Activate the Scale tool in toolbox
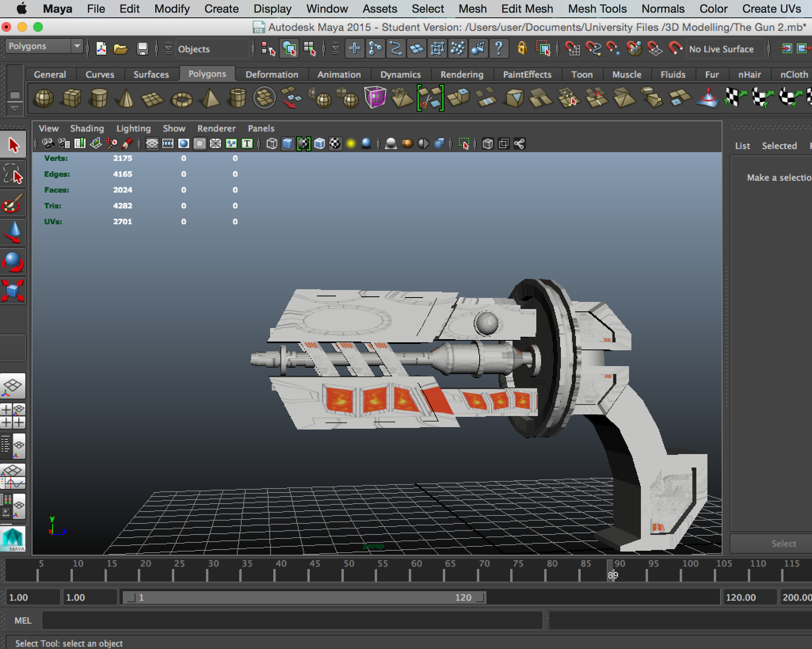This screenshot has height=649, width=812. (x=13, y=291)
